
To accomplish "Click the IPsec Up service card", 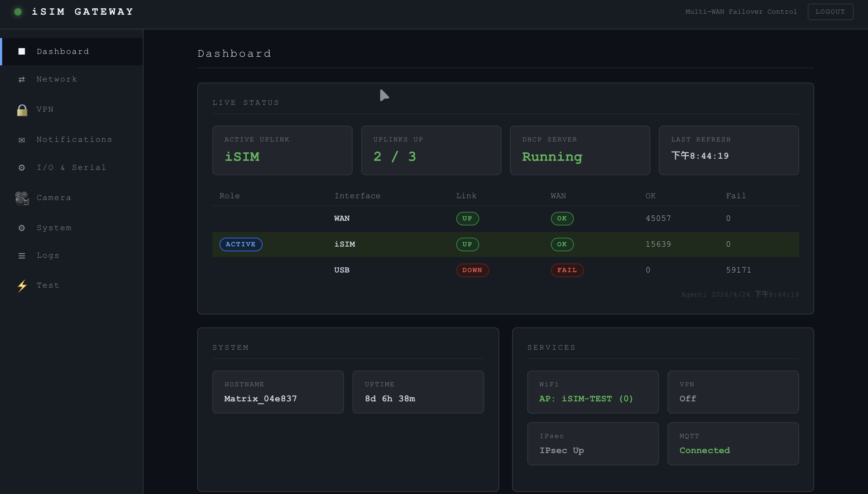I will 593,444.
